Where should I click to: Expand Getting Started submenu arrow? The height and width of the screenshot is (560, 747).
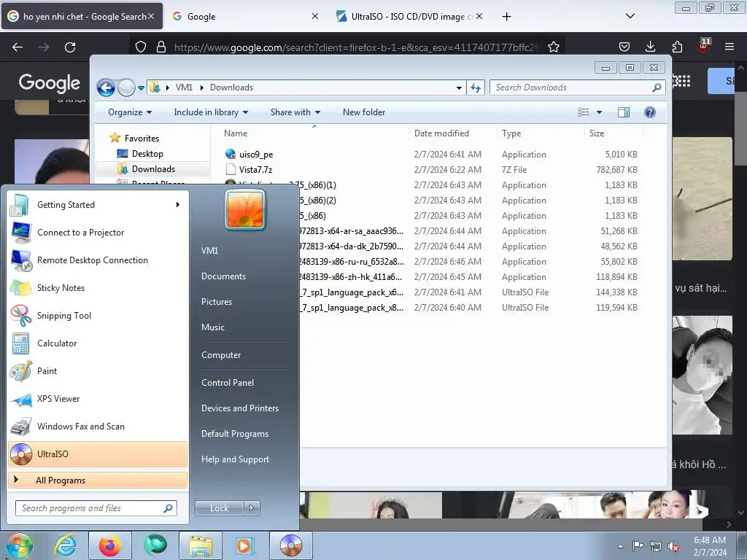pos(178,205)
